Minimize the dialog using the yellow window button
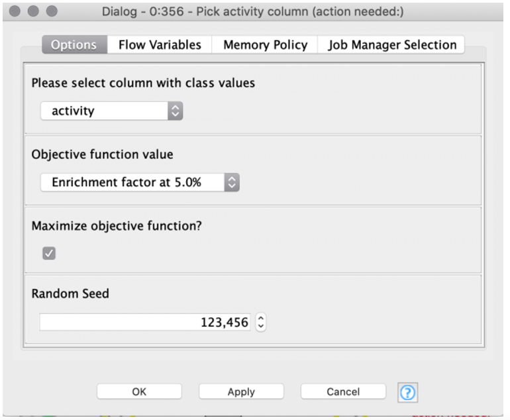Viewport: 510px width, 420px height. [x=34, y=12]
